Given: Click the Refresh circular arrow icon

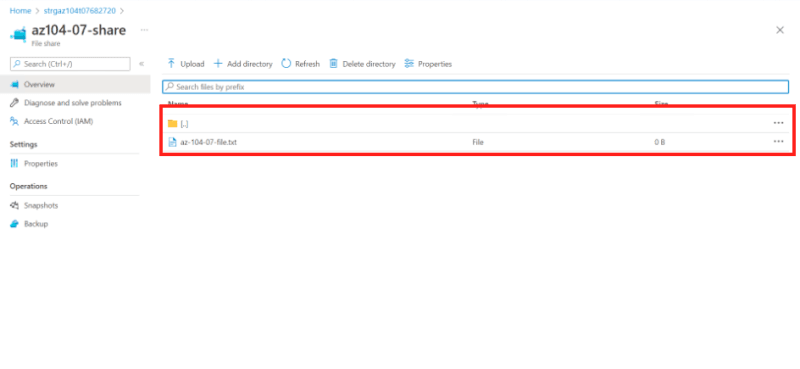Looking at the screenshot, I should coord(286,63).
